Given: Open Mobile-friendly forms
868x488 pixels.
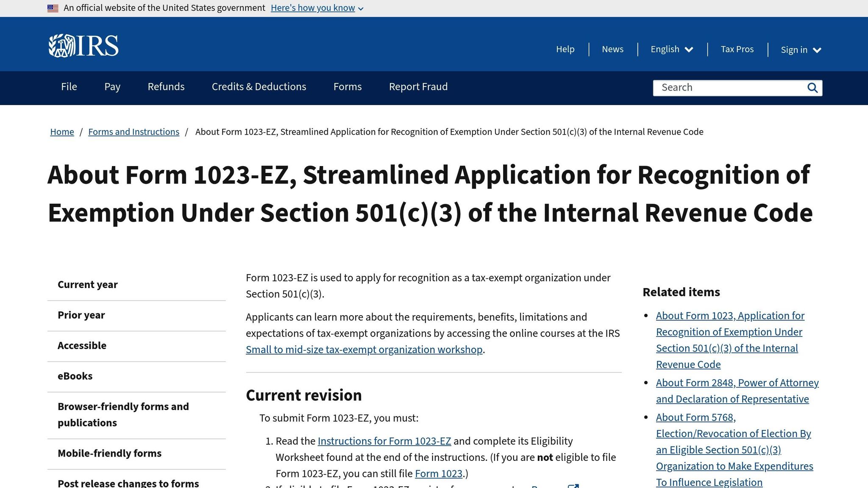Looking at the screenshot, I should pos(109,453).
